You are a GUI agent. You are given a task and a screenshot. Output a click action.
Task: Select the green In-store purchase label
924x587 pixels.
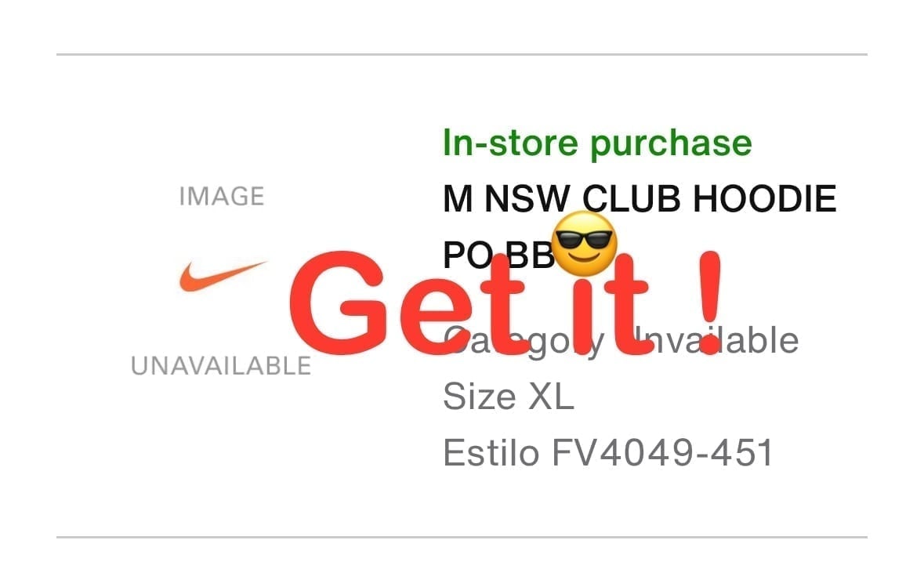[x=597, y=143]
